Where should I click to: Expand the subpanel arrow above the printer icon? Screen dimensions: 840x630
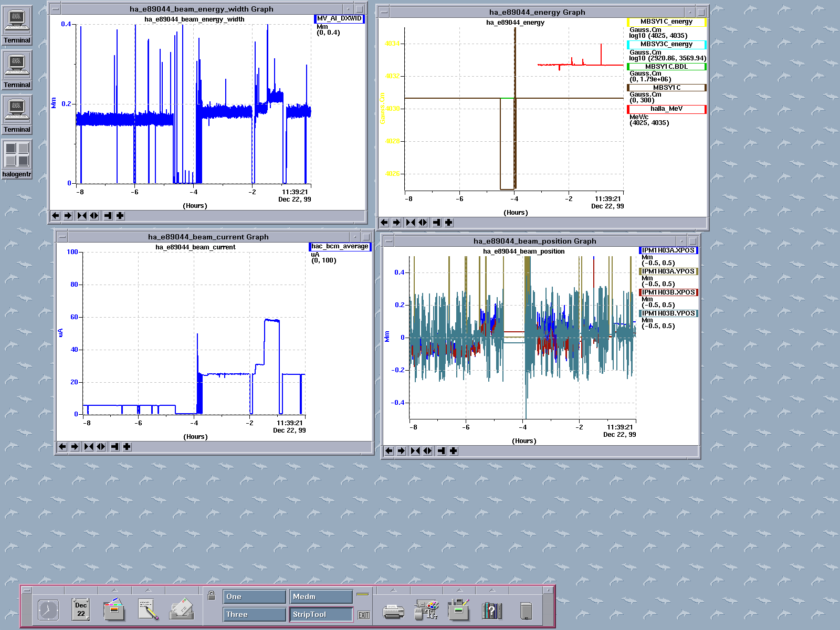click(x=393, y=590)
